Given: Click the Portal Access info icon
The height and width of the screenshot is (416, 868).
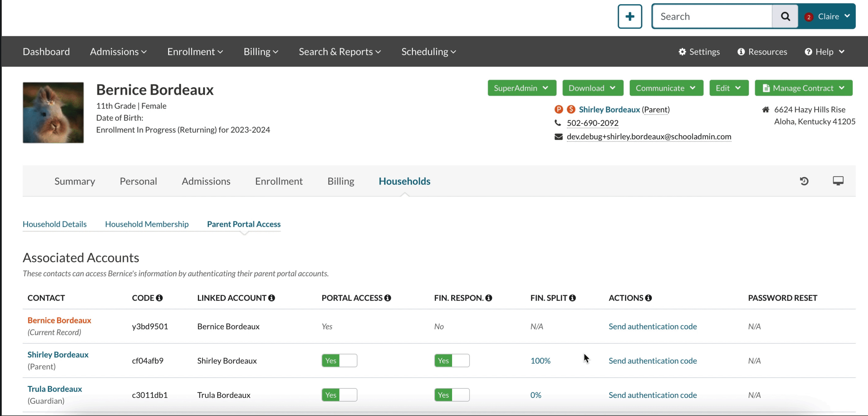Looking at the screenshot, I should (x=388, y=298).
